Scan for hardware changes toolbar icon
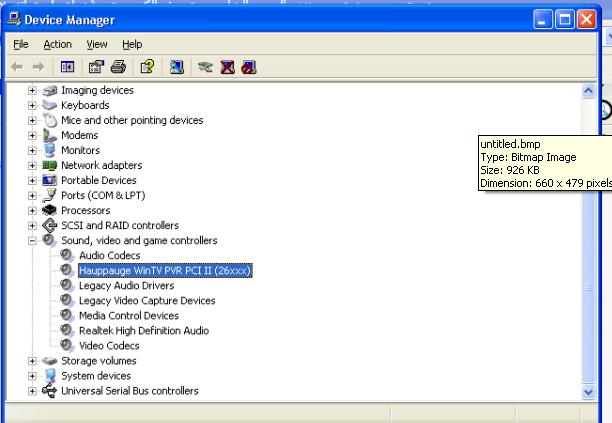Image resolution: width=612 pixels, height=423 pixels. point(176,67)
